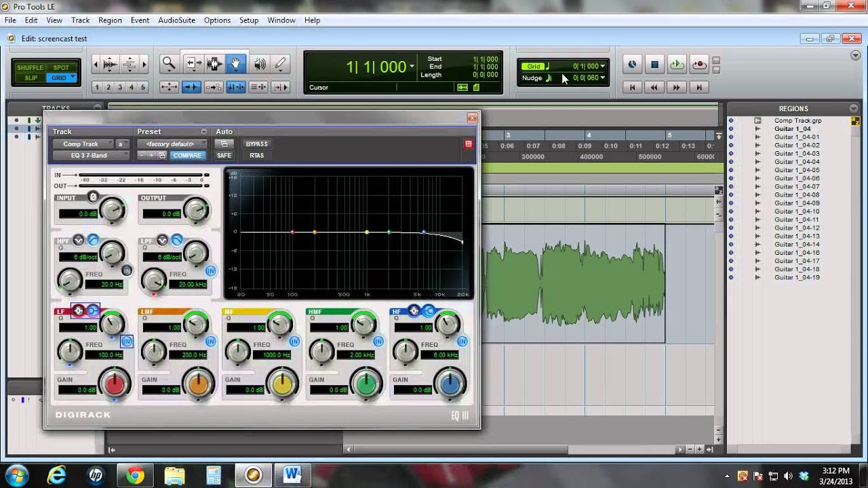
Task: Click the rewind transport button
Action: point(654,87)
